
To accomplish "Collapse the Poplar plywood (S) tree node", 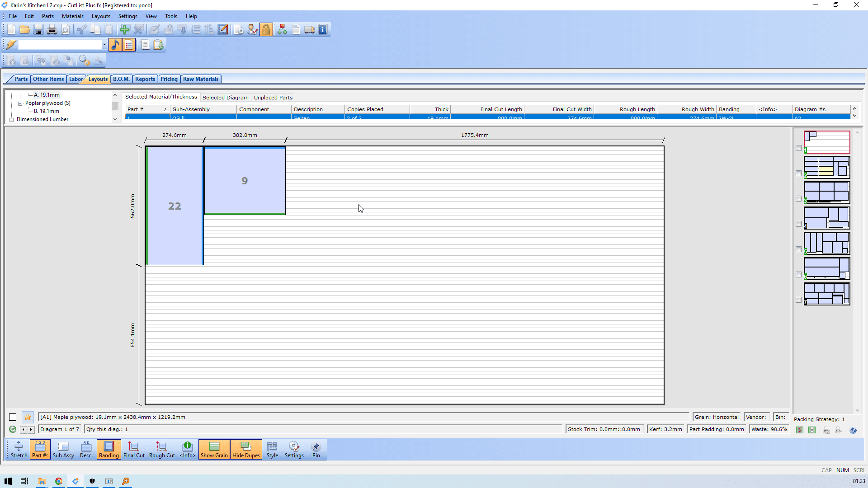I will (x=20, y=103).
